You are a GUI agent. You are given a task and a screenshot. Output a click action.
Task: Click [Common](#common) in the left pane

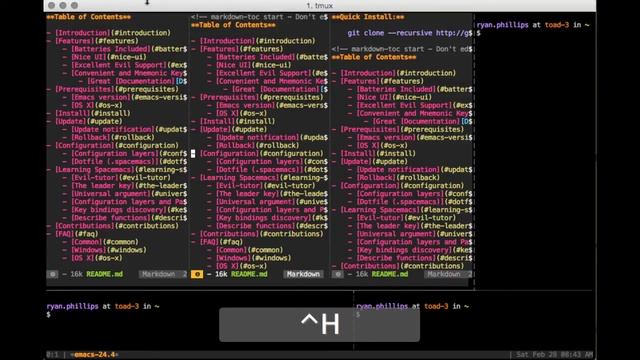tap(104, 242)
